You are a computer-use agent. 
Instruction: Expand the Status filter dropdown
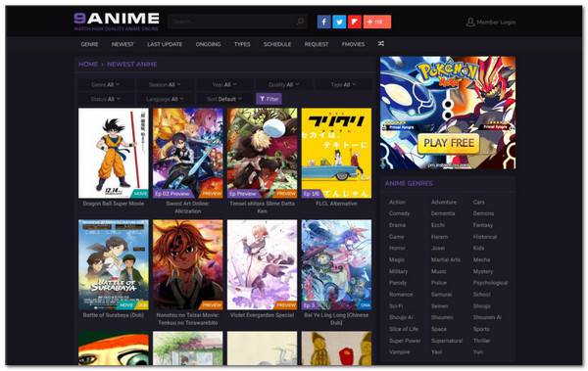tap(106, 99)
